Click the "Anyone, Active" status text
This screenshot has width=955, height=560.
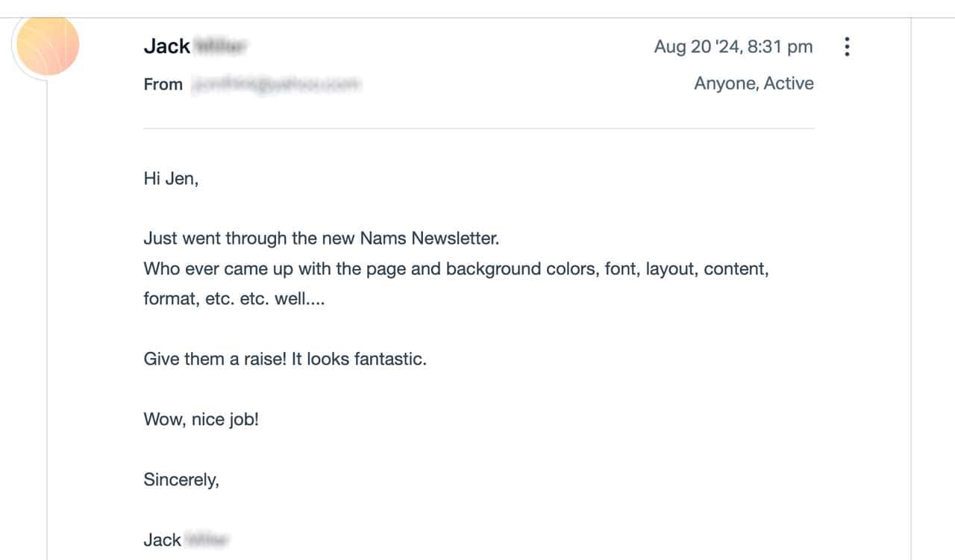(754, 84)
